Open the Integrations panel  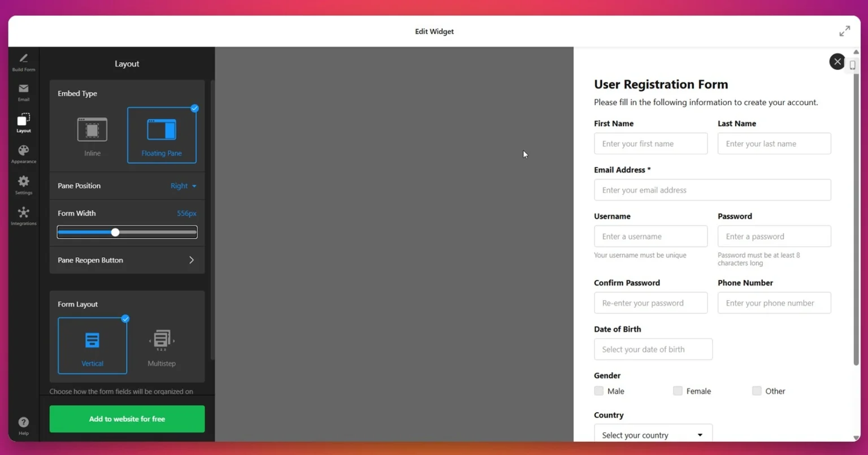pos(23,216)
